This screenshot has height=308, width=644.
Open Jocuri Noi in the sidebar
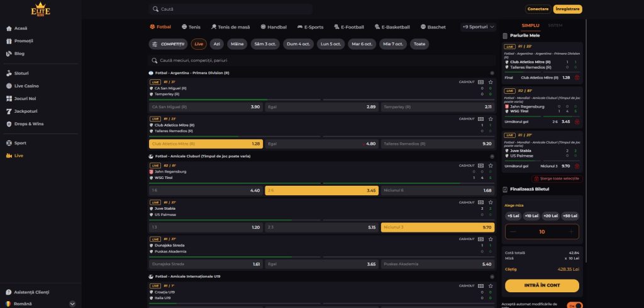click(x=25, y=99)
